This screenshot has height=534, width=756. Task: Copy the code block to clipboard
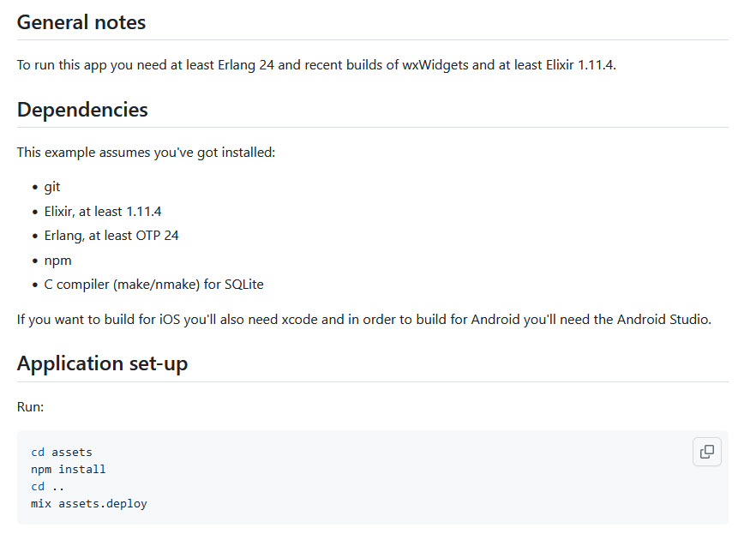[x=706, y=452]
